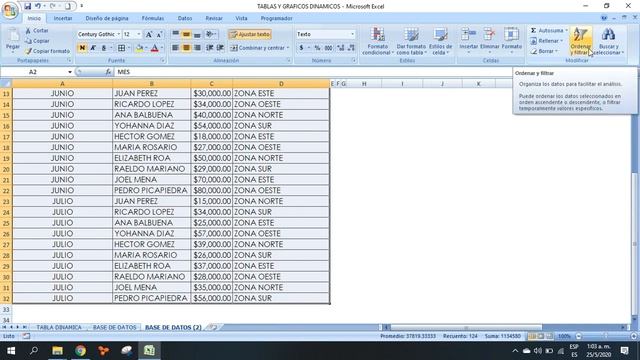Toggle middle vertical alignment
The image size is (640, 360).
(186, 34)
